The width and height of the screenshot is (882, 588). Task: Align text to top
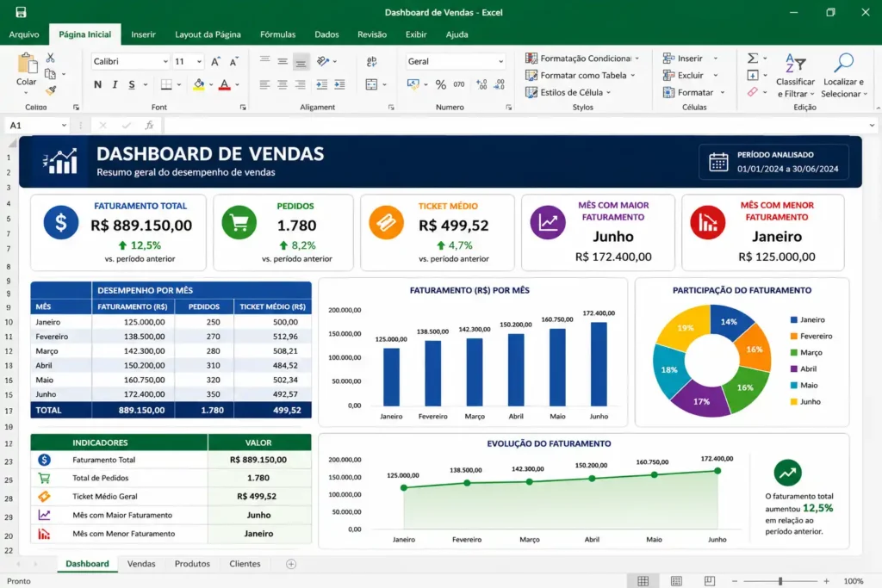point(264,61)
